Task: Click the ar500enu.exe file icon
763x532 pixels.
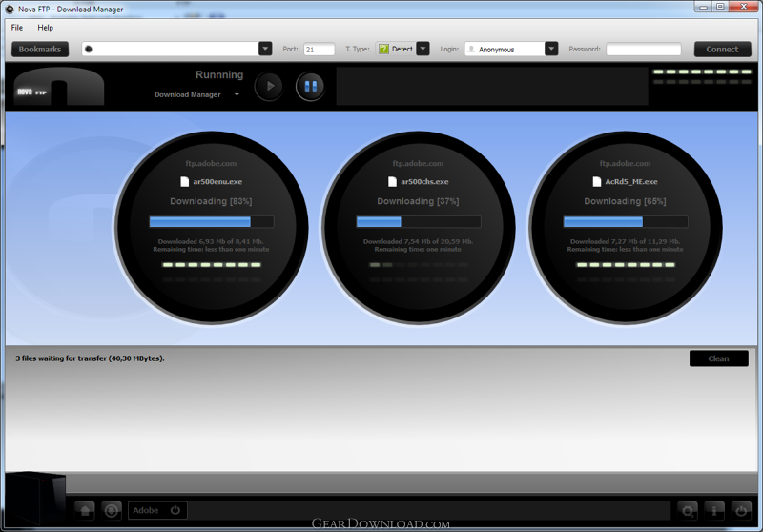Action: [185, 181]
